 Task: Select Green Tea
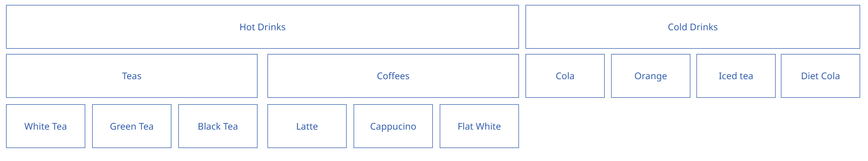click(x=131, y=126)
